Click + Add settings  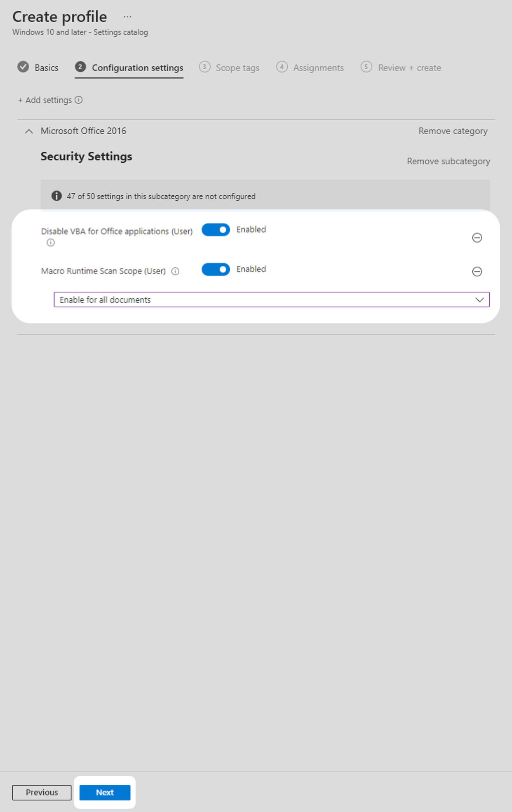pyautogui.click(x=45, y=100)
